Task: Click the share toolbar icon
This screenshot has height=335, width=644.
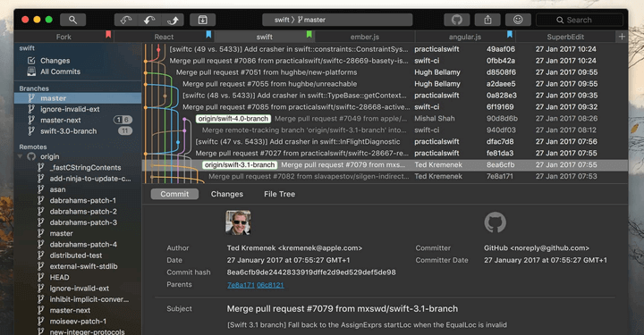Action: (x=487, y=20)
